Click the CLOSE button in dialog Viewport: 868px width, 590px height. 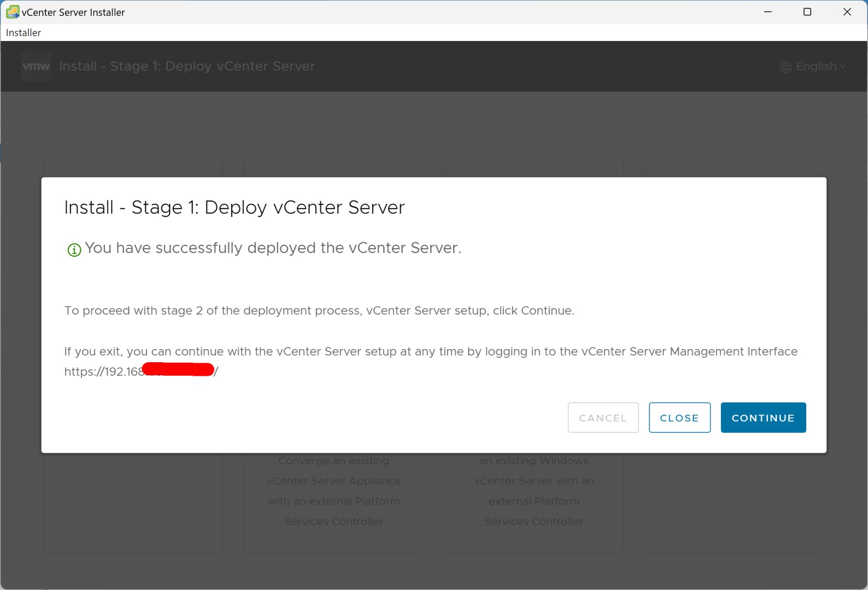click(679, 417)
